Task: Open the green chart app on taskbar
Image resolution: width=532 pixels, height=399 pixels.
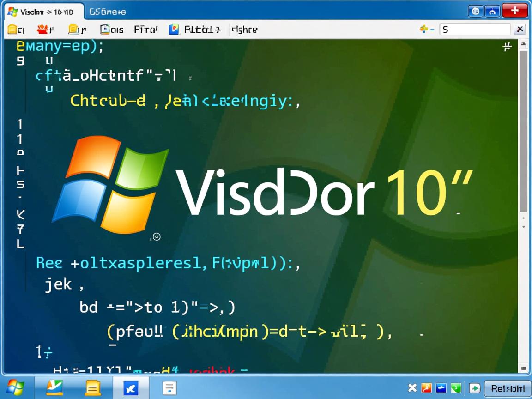Action: click(54, 387)
